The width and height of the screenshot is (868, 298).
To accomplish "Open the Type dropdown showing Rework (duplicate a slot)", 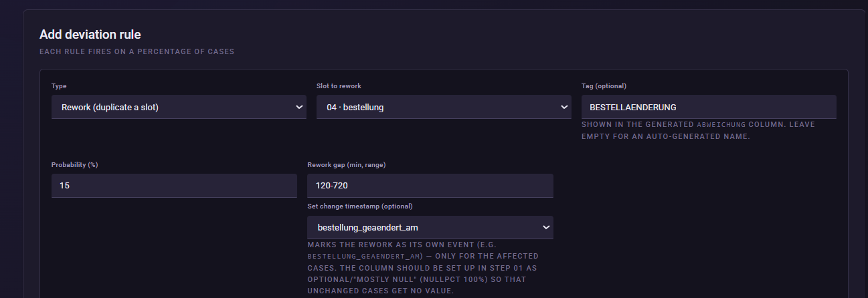I will (x=179, y=107).
